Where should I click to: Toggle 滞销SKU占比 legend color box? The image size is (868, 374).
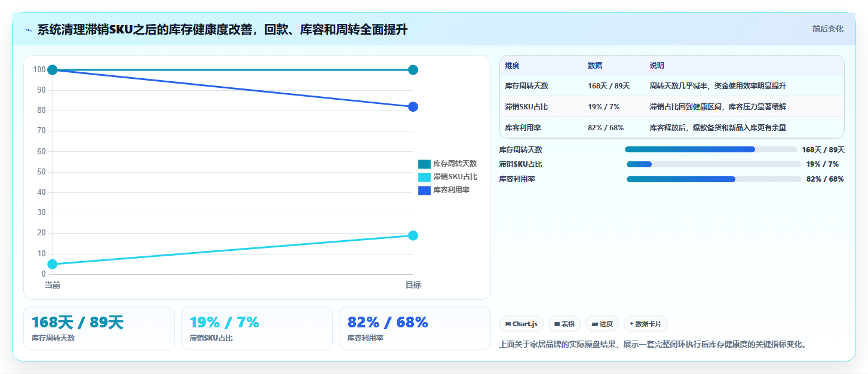424,177
